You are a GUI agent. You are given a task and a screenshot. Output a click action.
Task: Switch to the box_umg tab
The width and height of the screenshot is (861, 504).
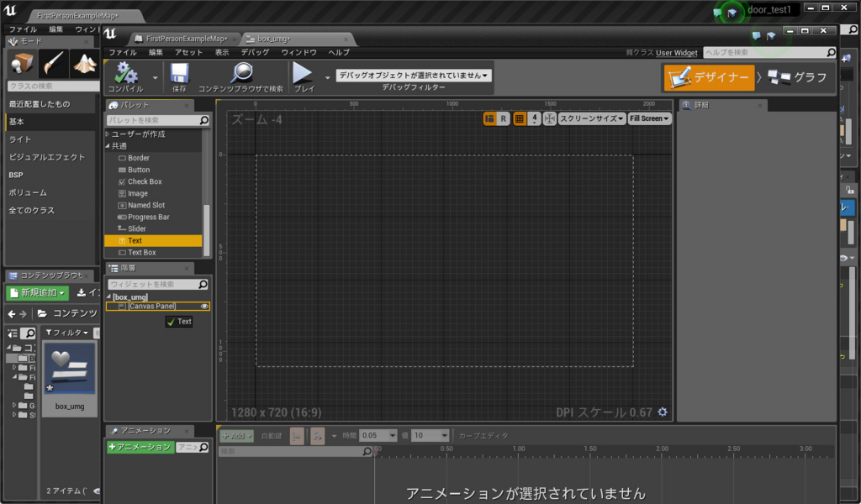click(x=273, y=39)
